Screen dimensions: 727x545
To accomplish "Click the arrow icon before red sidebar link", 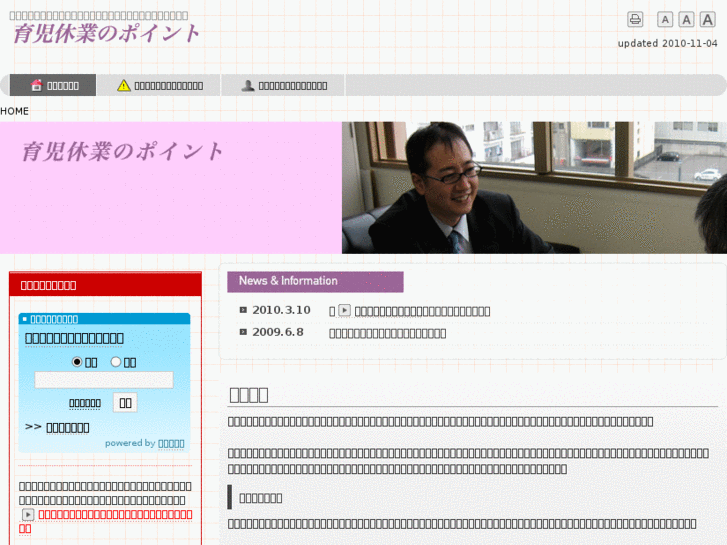I will click(28, 514).
